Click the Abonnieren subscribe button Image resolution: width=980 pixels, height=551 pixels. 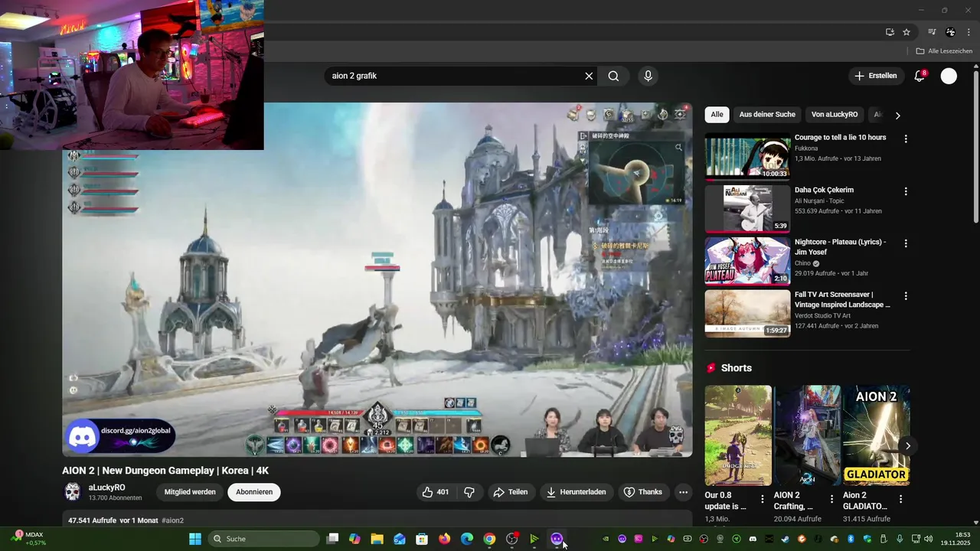click(254, 492)
